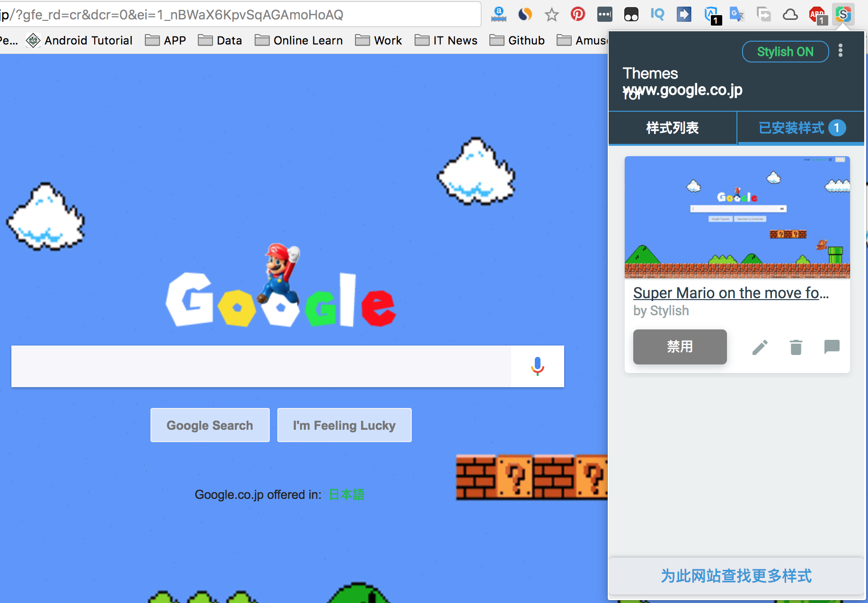
Task: Open the Data bookmarks folder
Action: [x=220, y=41]
